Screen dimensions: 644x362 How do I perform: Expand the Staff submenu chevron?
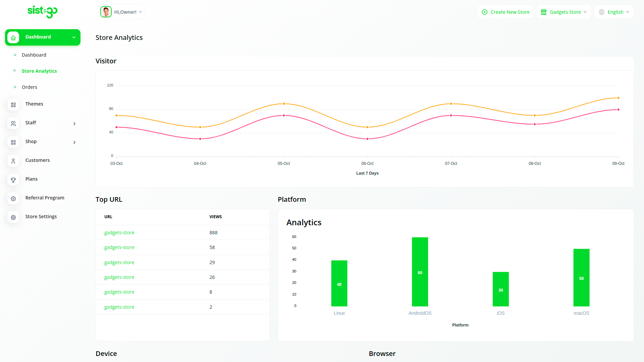(x=74, y=124)
